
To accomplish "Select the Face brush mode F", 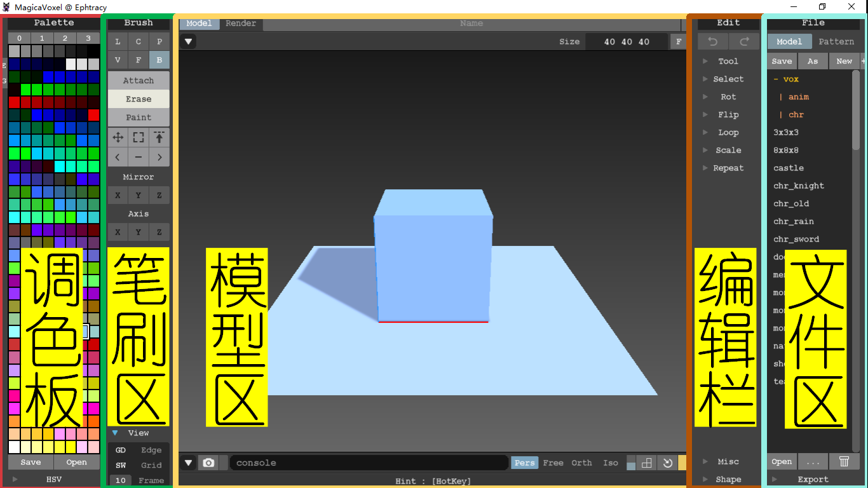I will pos(138,60).
